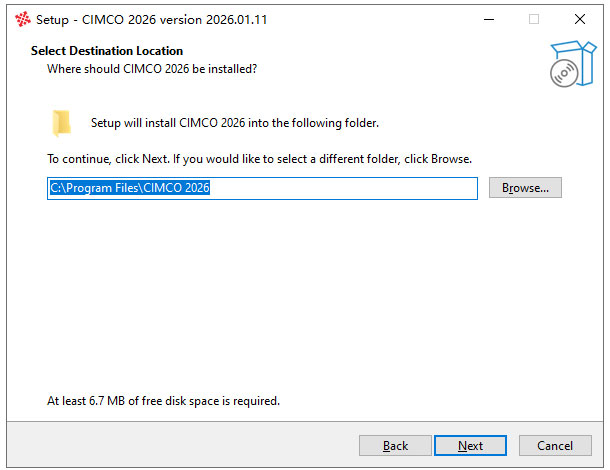The width and height of the screenshot is (610, 470).
Task: Click the installer box-and-disc graphic
Action: 573,64
